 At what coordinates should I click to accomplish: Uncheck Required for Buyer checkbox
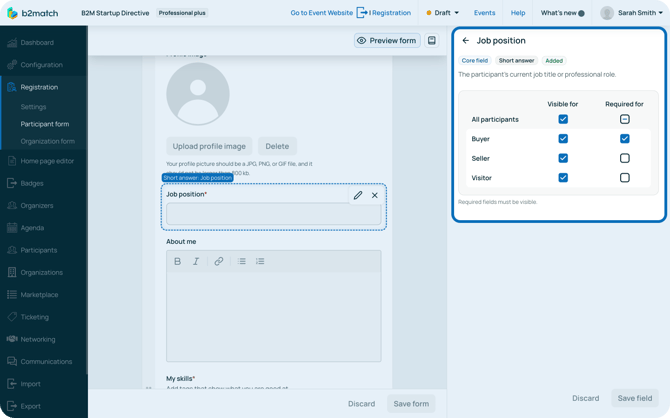625,138
